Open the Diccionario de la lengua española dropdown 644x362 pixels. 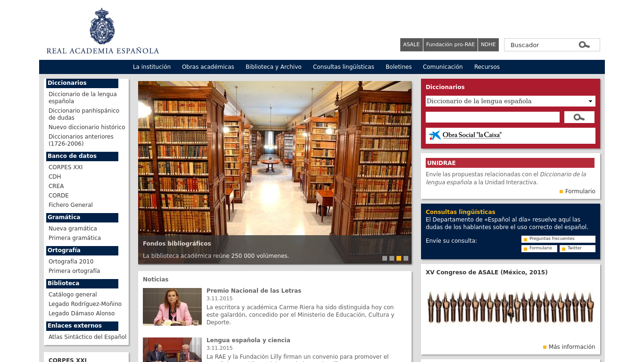click(510, 101)
